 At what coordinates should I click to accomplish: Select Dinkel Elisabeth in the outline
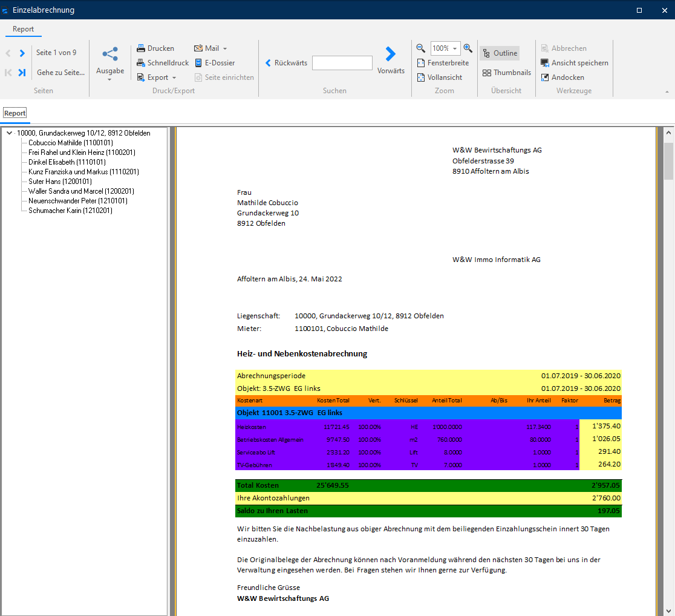pos(67,162)
